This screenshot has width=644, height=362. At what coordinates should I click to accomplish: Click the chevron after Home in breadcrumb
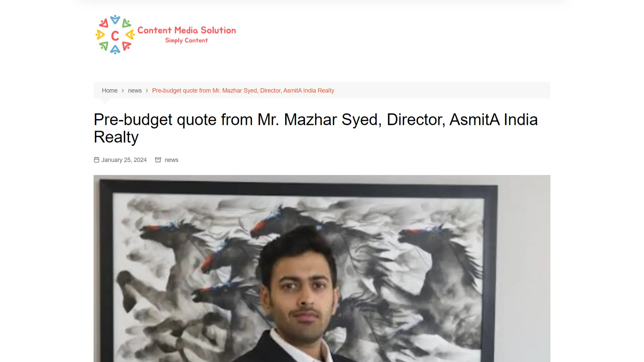click(123, 91)
